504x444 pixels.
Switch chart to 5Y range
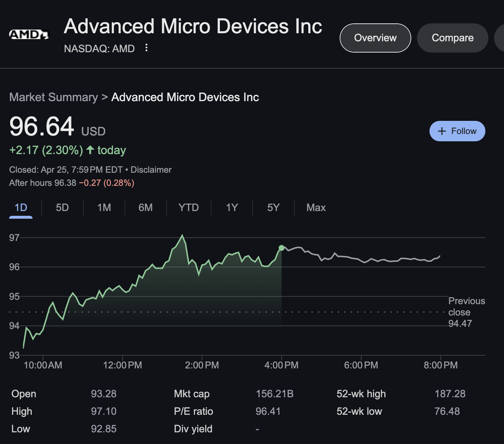274,208
